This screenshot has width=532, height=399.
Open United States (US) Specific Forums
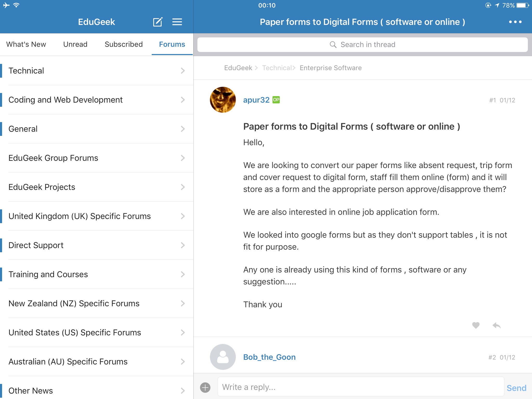coord(97,332)
